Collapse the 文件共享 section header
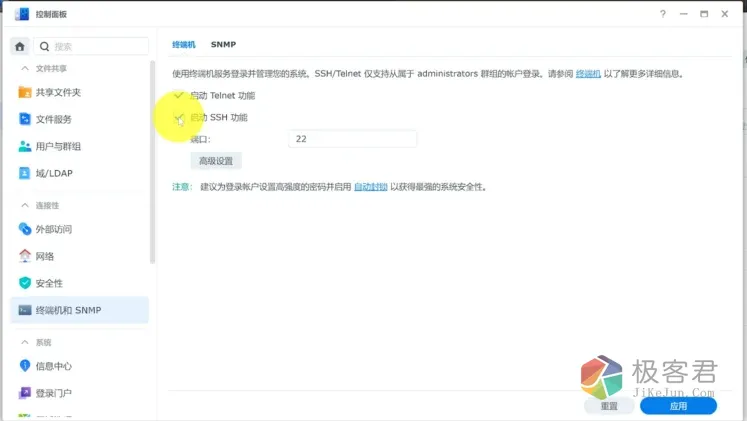 pos(43,69)
